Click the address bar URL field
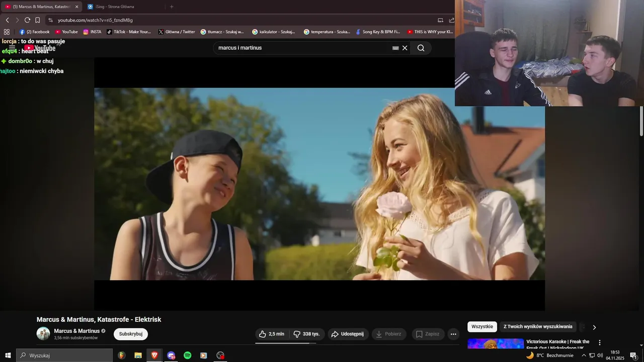Image resolution: width=644 pixels, height=362 pixels. pos(242,20)
